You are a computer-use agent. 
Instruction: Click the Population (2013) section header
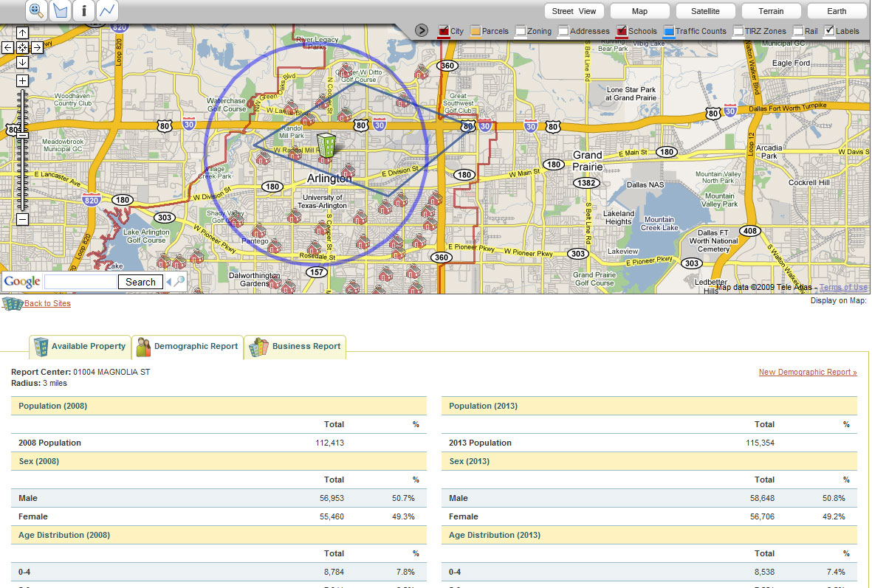pos(650,406)
